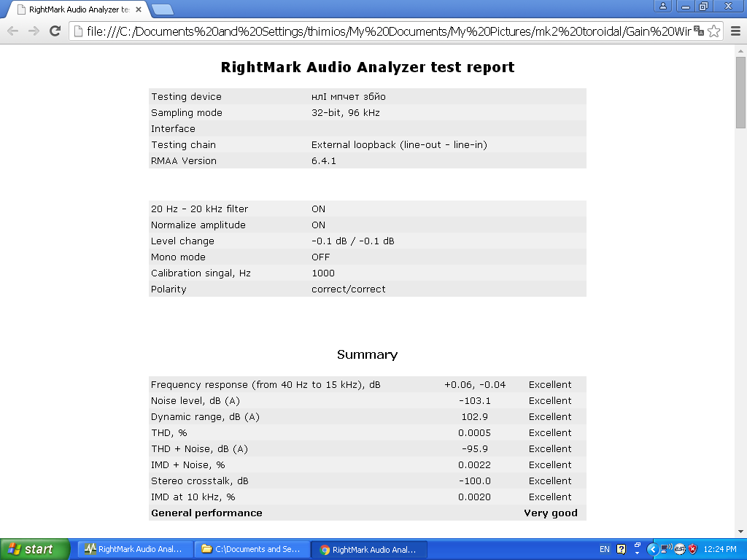747x560 pixels.
Task: Switch to RightMark Audio Analyzer app in taskbar
Action: (x=135, y=549)
